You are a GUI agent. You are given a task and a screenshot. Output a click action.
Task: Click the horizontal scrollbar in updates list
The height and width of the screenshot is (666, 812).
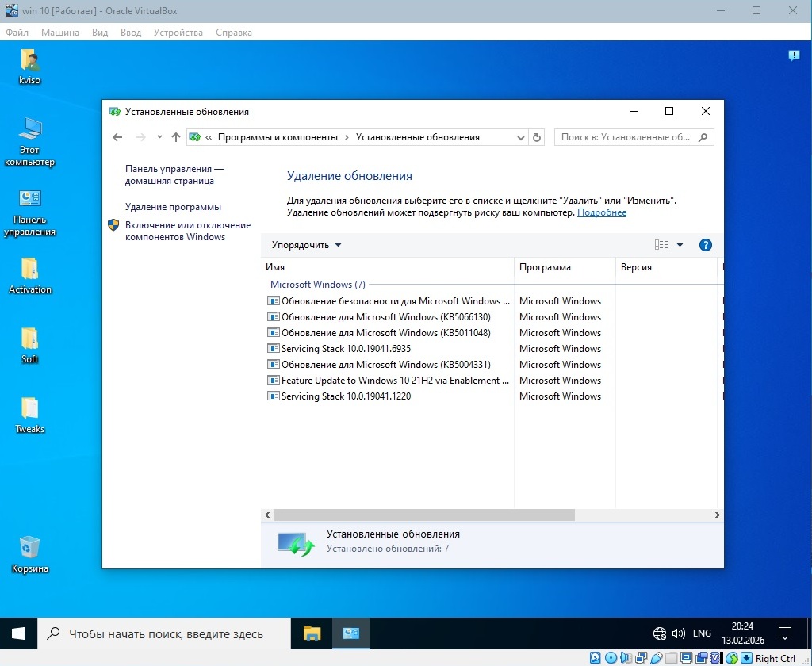pos(419,515)
